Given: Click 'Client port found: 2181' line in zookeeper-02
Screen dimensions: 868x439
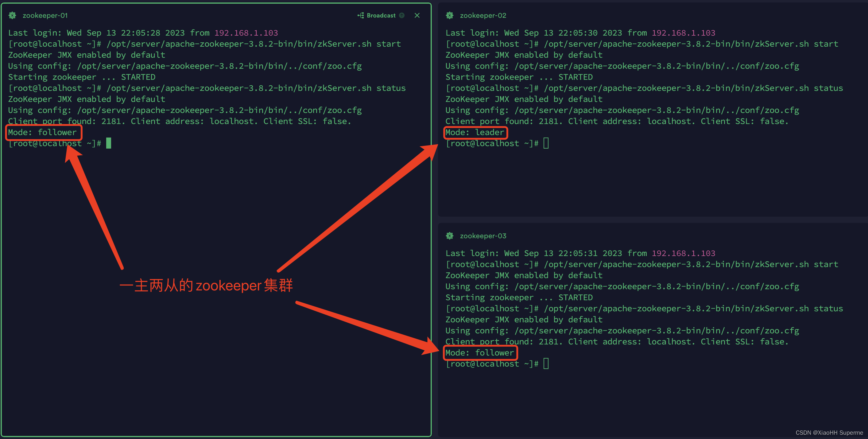Looking at the screenshot, I should point(617,121).
